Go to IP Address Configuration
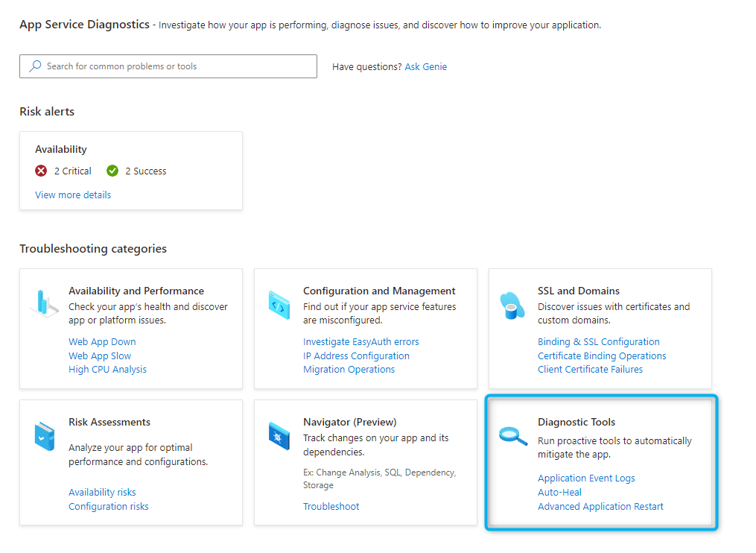 [356, 356]
